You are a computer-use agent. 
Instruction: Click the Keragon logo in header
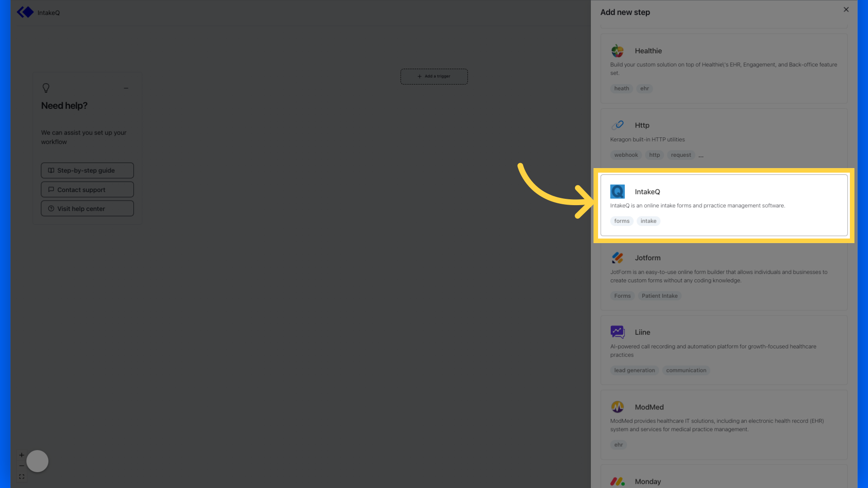click(25, 12)
